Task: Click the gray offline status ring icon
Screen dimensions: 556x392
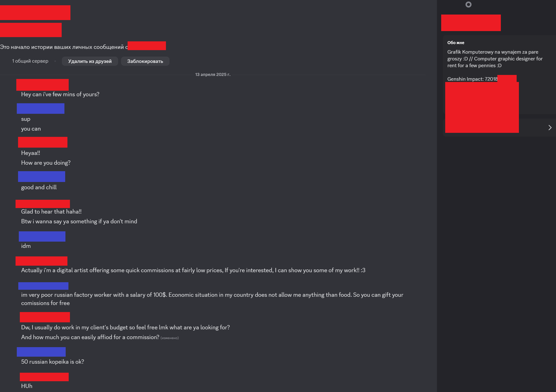Action: pyautogui.click(x=468, y=5)
